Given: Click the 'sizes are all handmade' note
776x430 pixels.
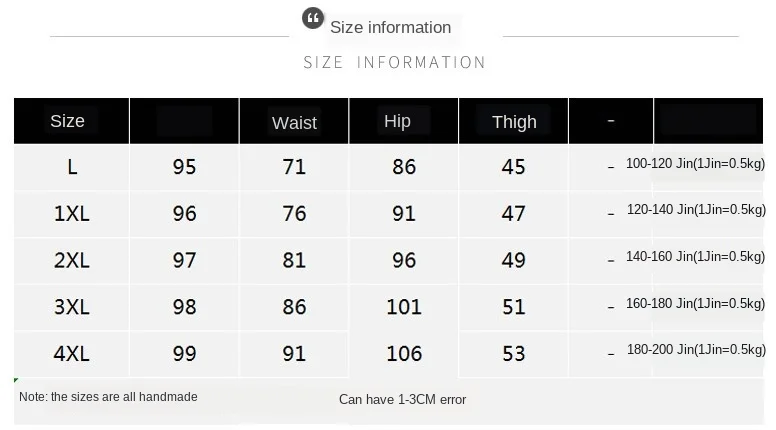Looking at the screenshot, I should tap(108, 397).
